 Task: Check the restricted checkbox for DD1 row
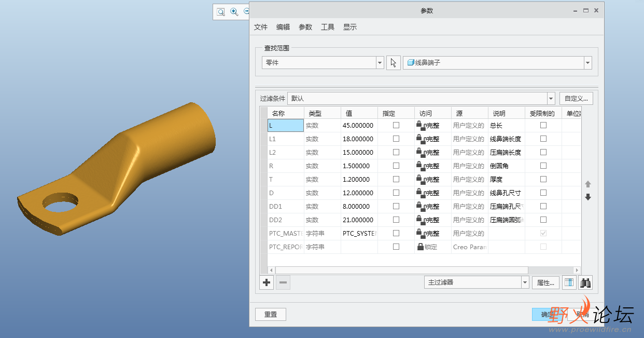pos(543,206)
